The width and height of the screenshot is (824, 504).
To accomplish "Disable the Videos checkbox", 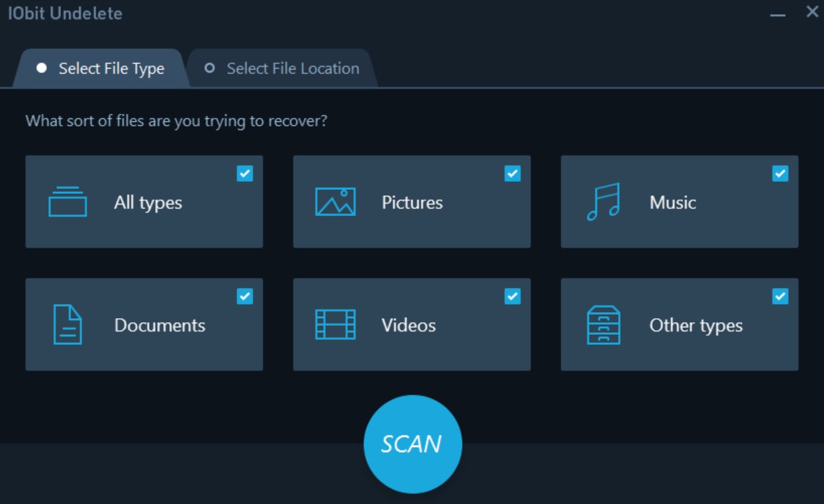I will pos(513,296).
